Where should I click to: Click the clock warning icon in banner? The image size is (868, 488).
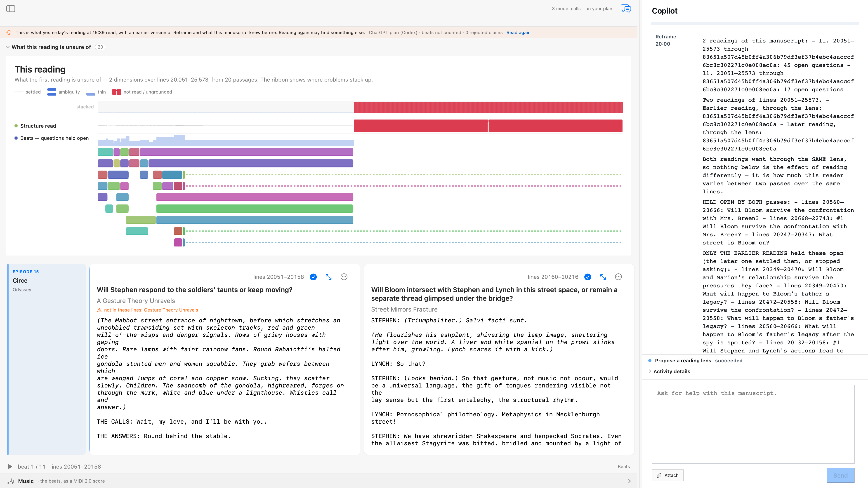point(9,33)
